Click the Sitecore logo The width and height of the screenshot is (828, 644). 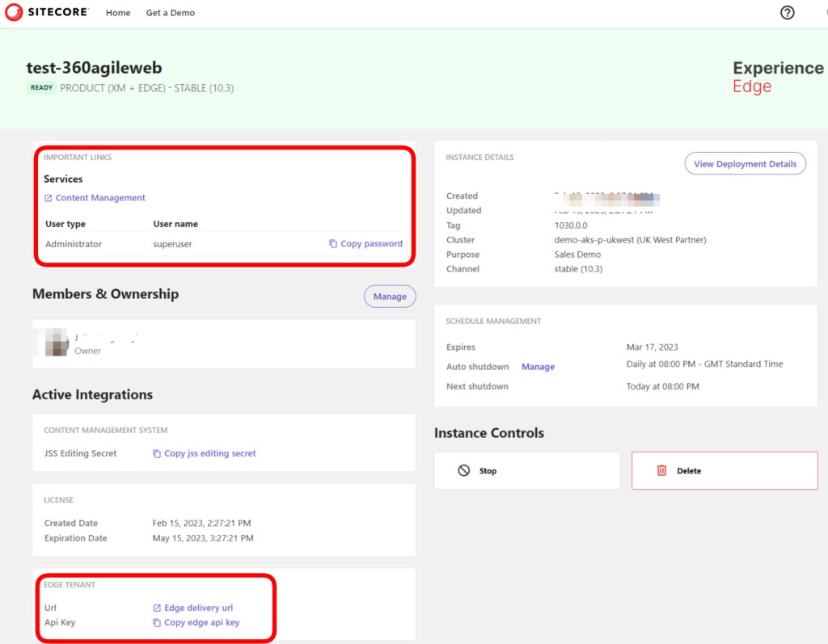tap(47, 13)
